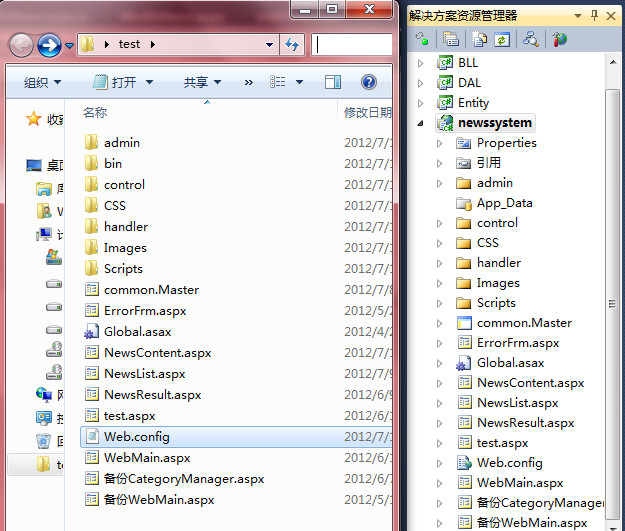Select NewsContent.aspx in Solution Explorer tree

(x=530, y=383)
